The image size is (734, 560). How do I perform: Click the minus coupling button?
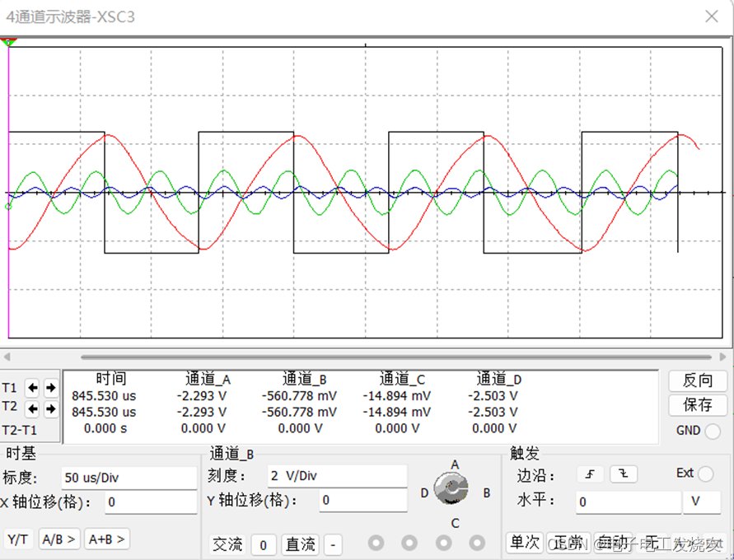coord(333,545)
